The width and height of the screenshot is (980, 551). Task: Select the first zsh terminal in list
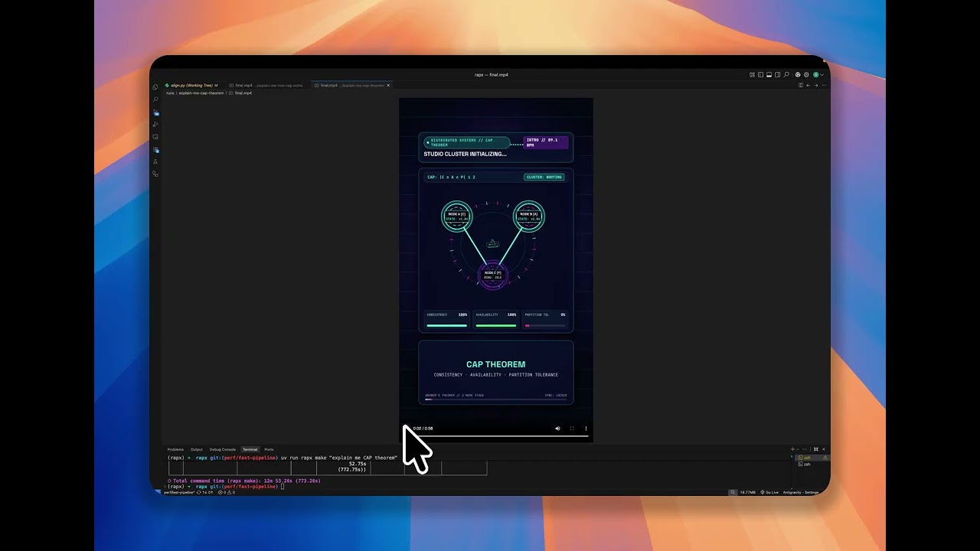tap(812, 457)
